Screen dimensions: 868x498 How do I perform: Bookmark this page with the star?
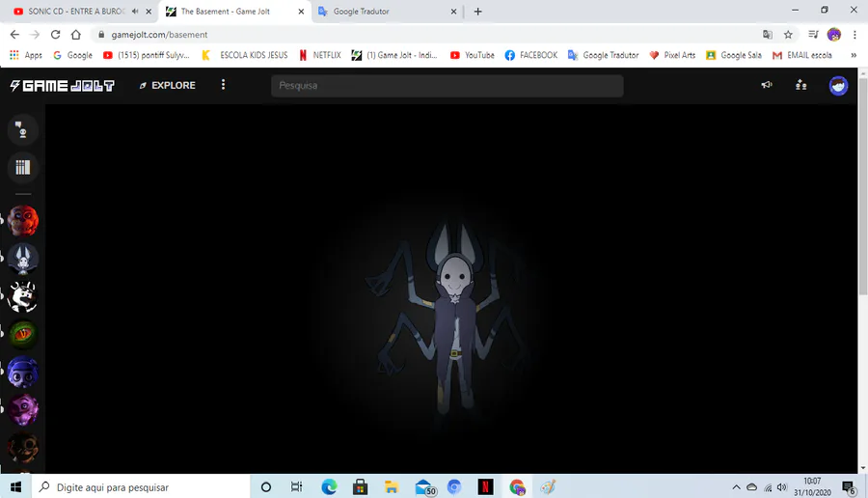click(788, 35)
